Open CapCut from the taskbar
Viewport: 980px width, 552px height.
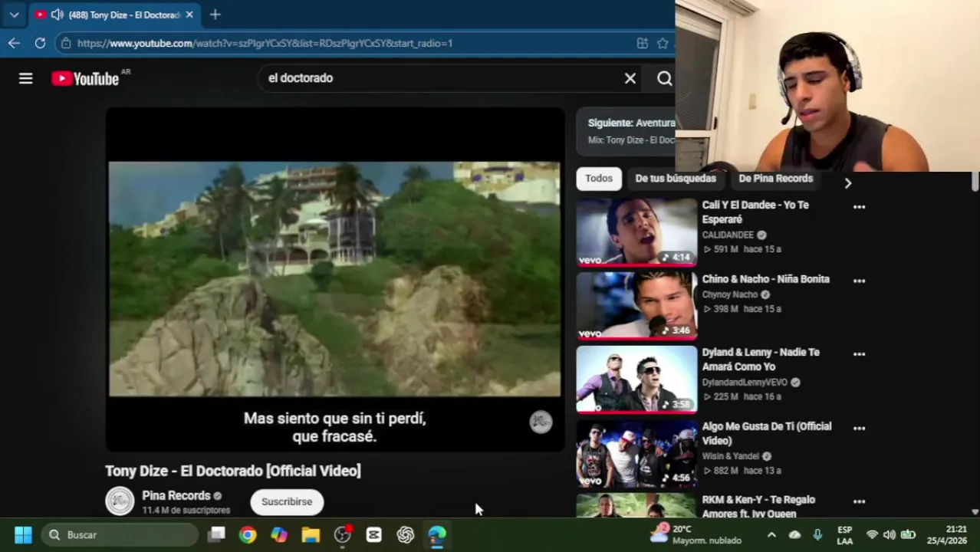coord(374,534)
